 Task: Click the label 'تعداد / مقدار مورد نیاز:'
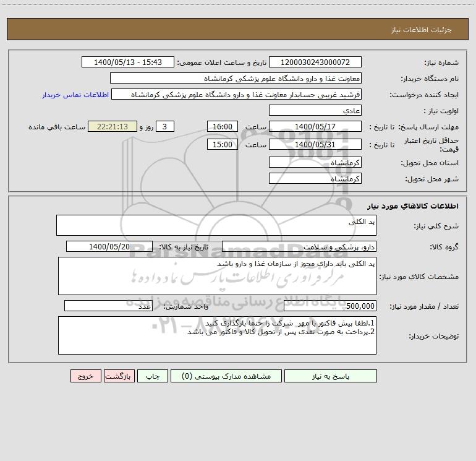424,306
